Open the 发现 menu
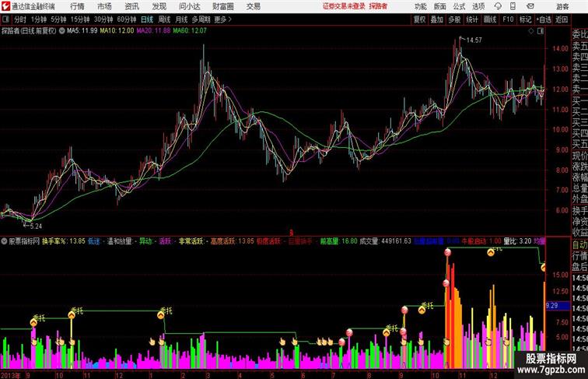This screenshot has height=379, width=588. pyautogui.click(x=159, y=6)
